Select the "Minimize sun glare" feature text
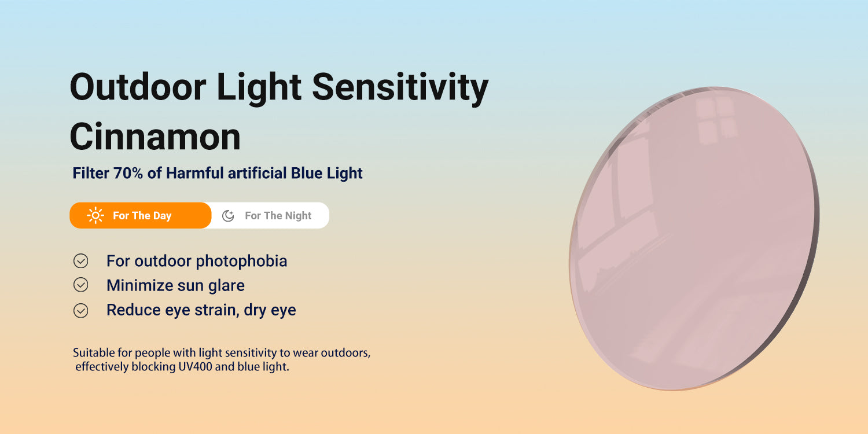Screen dimensions: 868x434 pyautogui.click(x=175, y=285)
